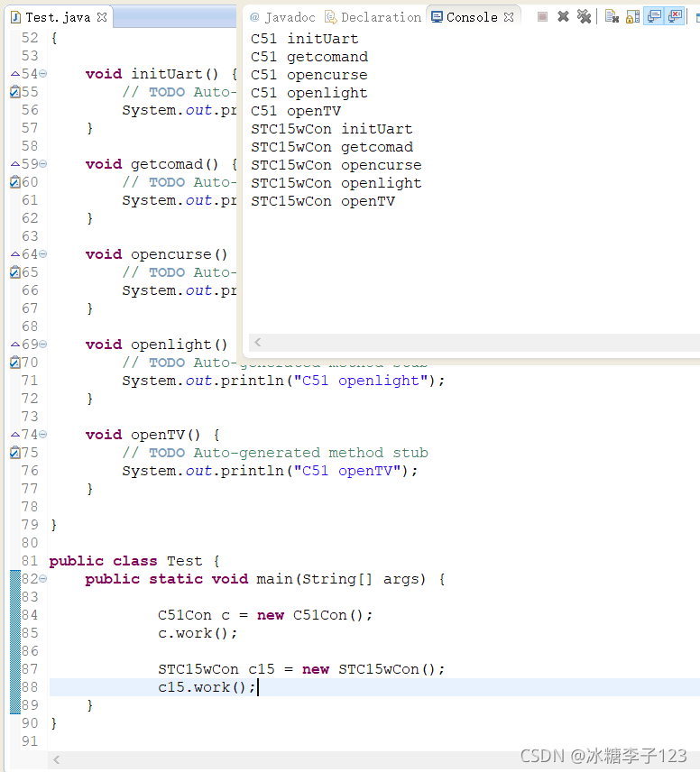
Task: Click the TODO task marker on line 60
Action: point(14,181)
